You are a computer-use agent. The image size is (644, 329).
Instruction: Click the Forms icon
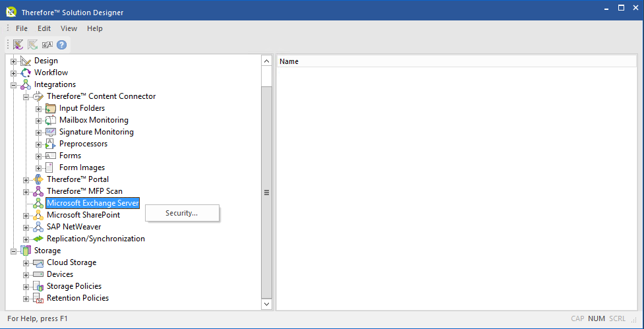(51, 156)
